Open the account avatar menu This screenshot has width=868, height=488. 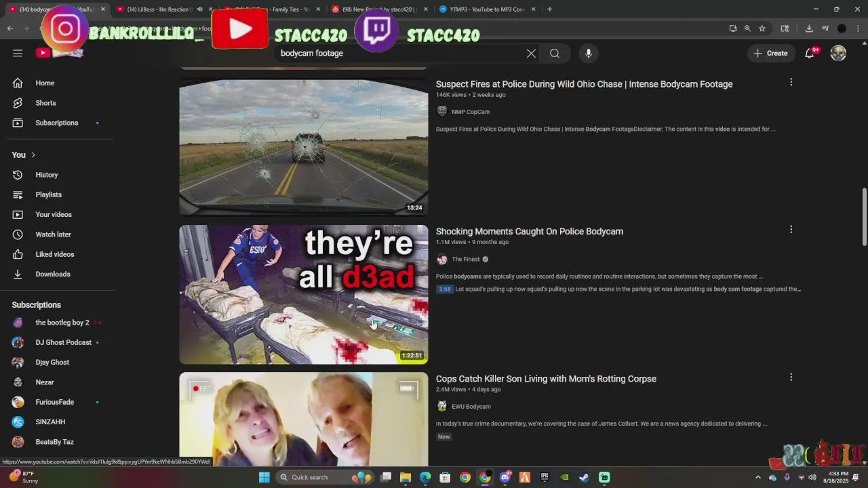(x=838, y=53)
